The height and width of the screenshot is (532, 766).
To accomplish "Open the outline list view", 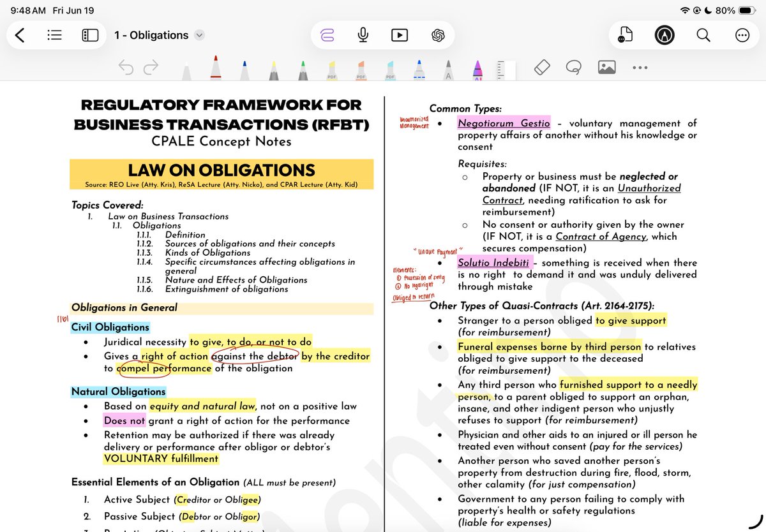I will pyautogui.click(x=54, y=35).
